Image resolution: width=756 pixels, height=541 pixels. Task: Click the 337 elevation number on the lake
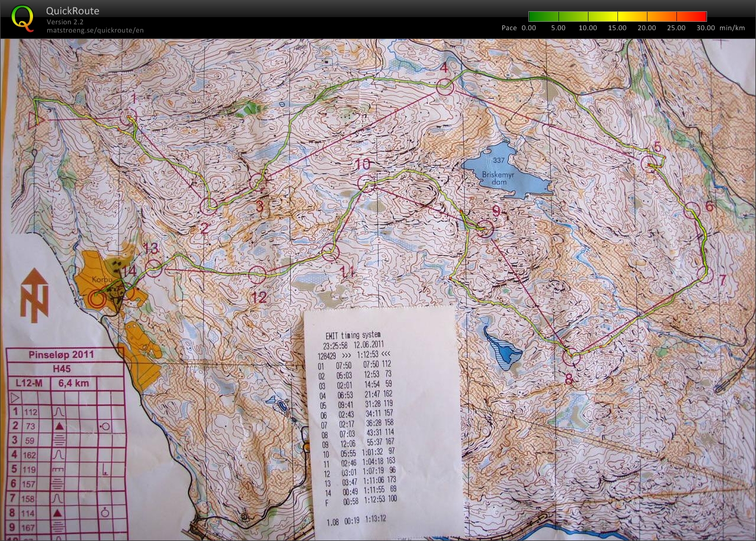click(499, 161)
